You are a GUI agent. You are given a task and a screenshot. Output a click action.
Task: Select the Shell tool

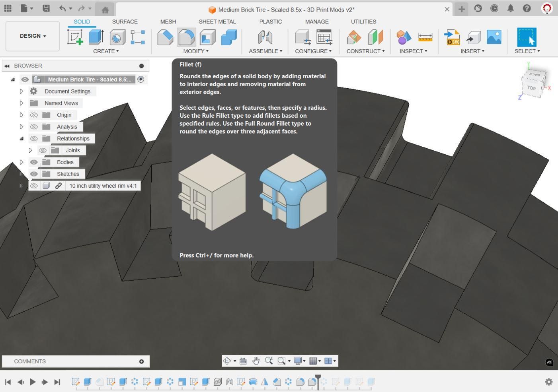click(x=207, y=37)
